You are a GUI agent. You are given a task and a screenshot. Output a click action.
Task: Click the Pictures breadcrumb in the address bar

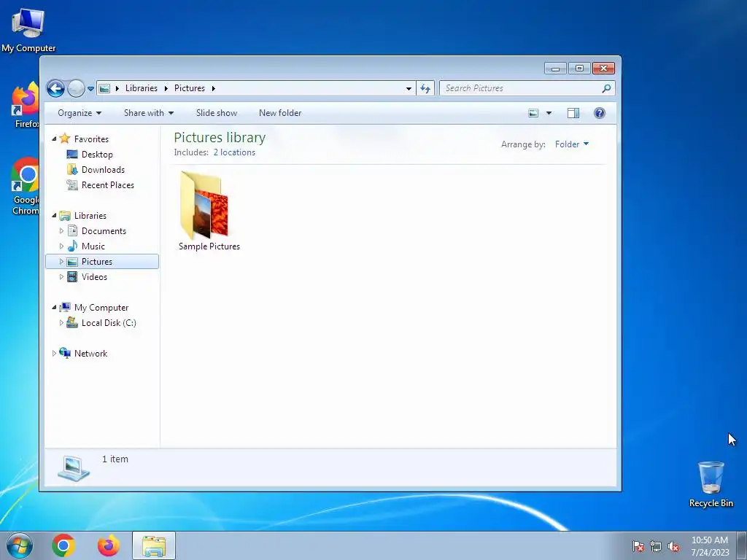tap(189, 88)
